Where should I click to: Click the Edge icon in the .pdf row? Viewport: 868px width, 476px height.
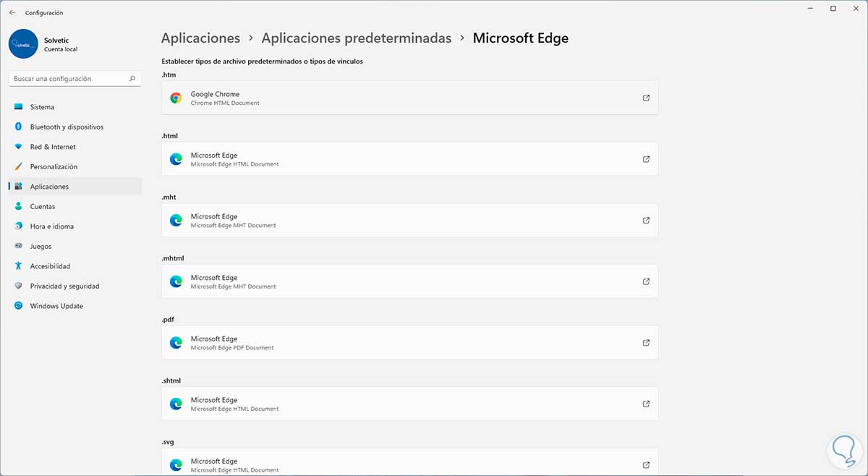175,343
